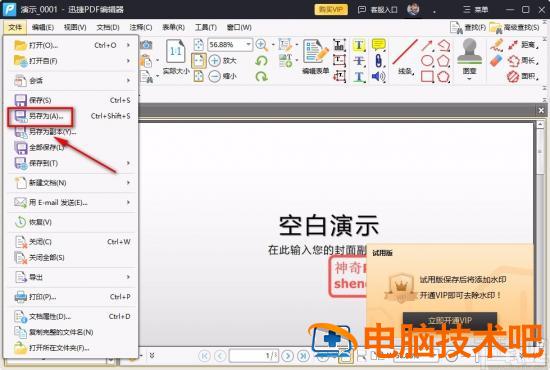
Task: Click the lower green rotate arrow icon
Action: click(x=261, y=76)
